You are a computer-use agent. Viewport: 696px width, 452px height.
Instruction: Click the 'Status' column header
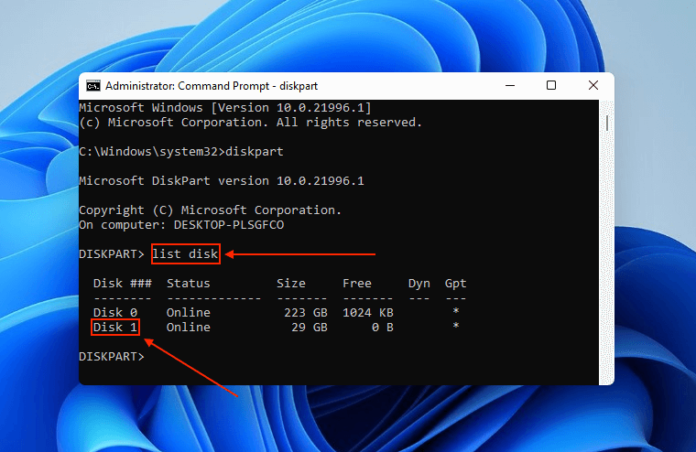point(188,284)
